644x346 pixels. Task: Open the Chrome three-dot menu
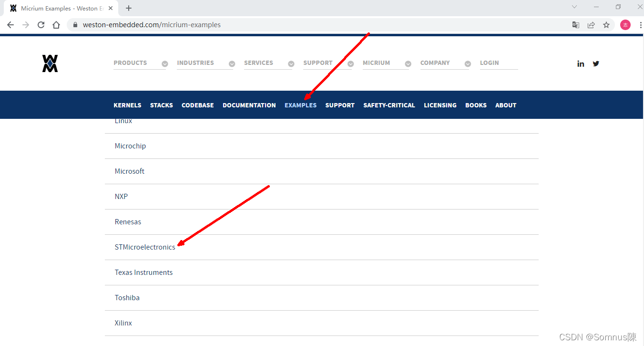[640, 25]
